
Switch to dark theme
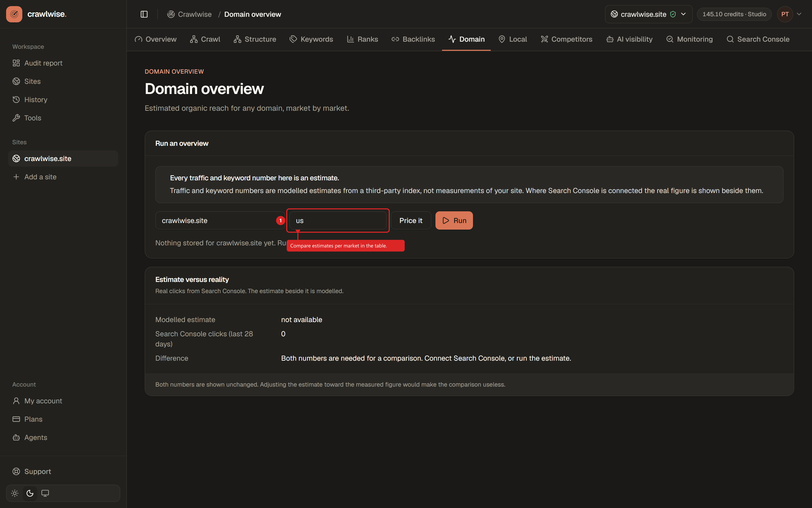(30, 493)
